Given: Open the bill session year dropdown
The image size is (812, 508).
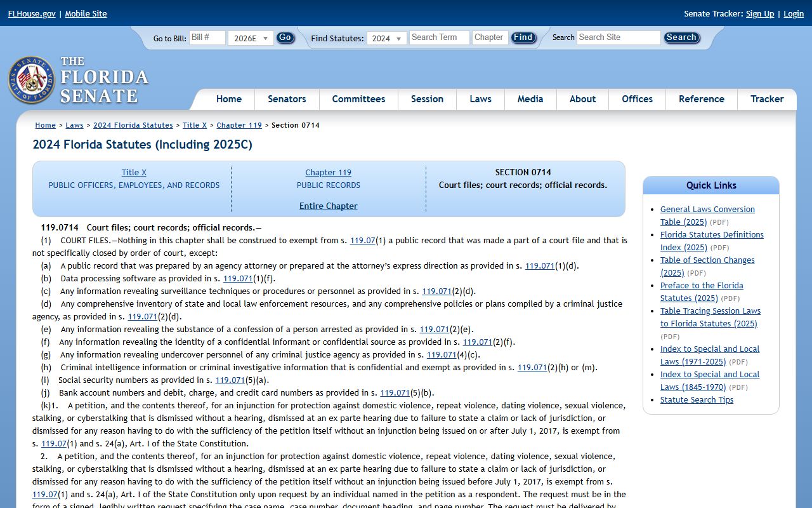Looking at the screenshot, I should coord(251,38).
